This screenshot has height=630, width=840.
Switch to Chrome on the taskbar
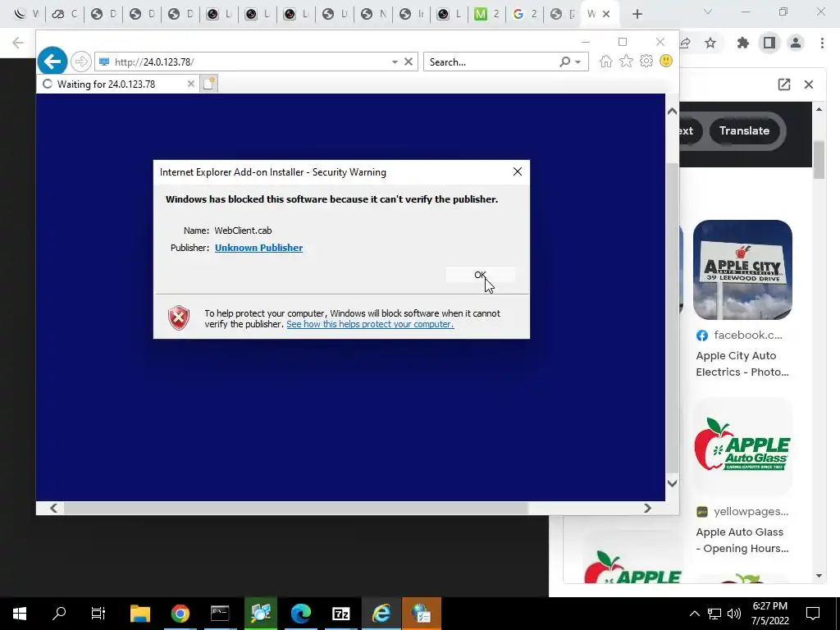pyautogui.click(x=180, y=614)
